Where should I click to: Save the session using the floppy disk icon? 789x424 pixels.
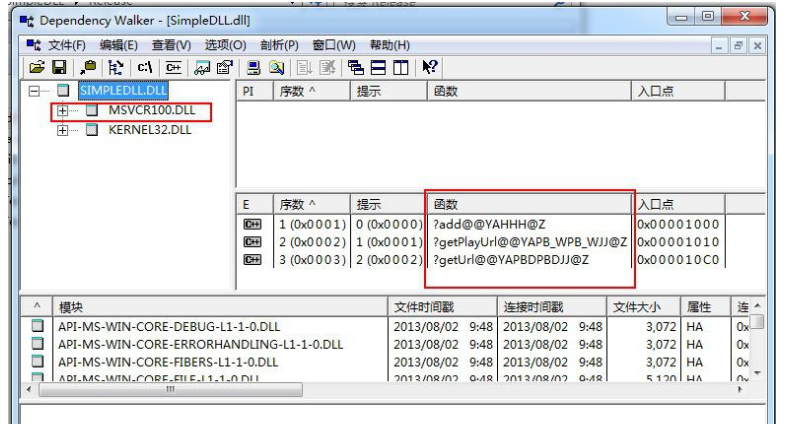click(x=59, y=67)
